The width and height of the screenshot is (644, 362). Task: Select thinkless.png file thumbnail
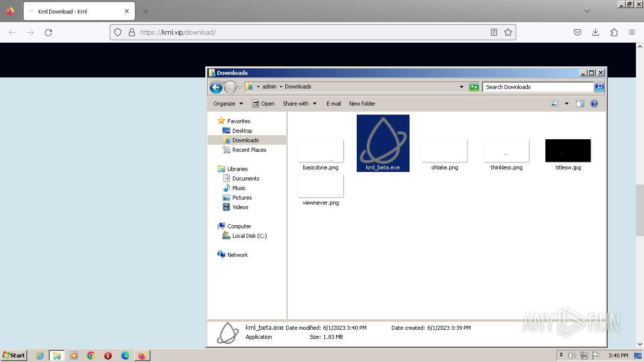click(x=506, y=151)
